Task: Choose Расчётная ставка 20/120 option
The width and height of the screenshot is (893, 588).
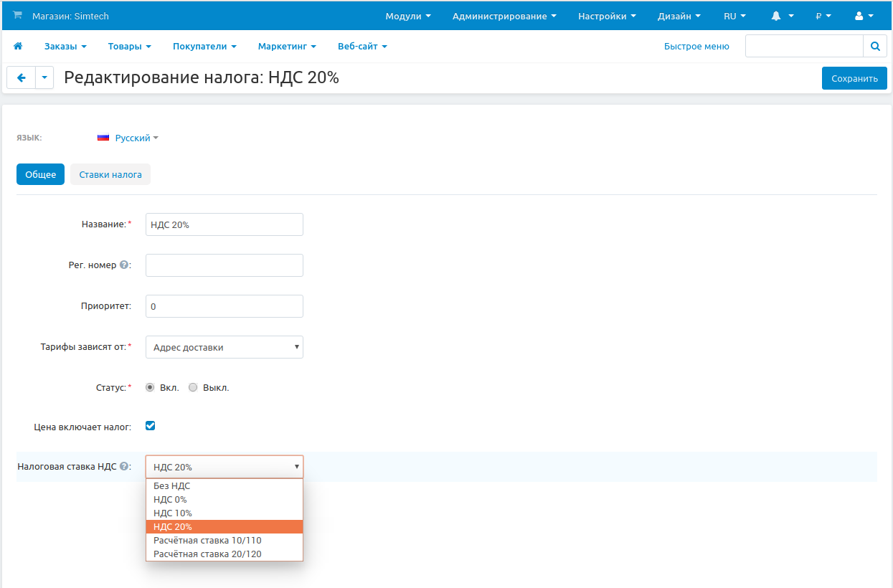Action: pyautogui.click(x=207, y=554)
